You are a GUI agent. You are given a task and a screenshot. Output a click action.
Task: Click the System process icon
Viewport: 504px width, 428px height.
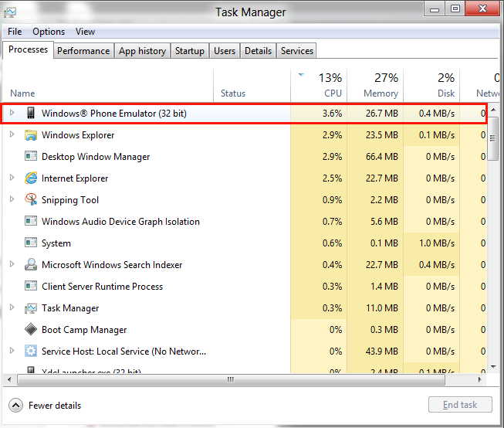point(31,243)
